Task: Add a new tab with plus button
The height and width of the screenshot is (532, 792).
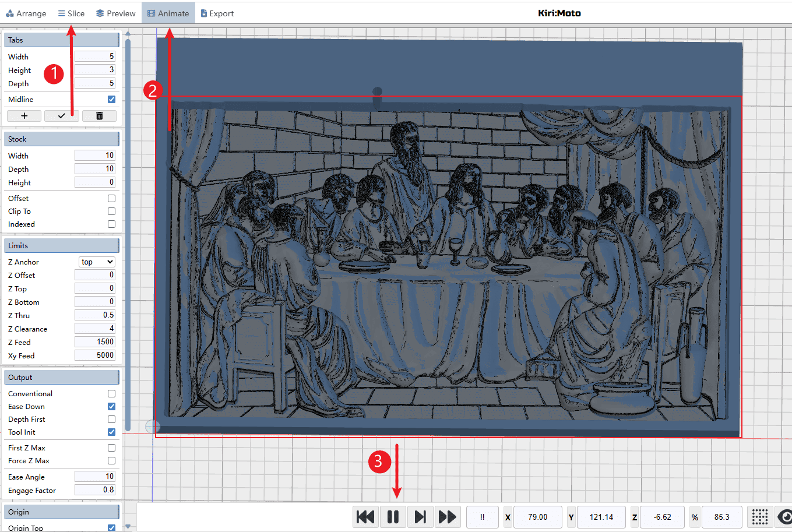Action: pyautogui.click(x=24, y=116)
